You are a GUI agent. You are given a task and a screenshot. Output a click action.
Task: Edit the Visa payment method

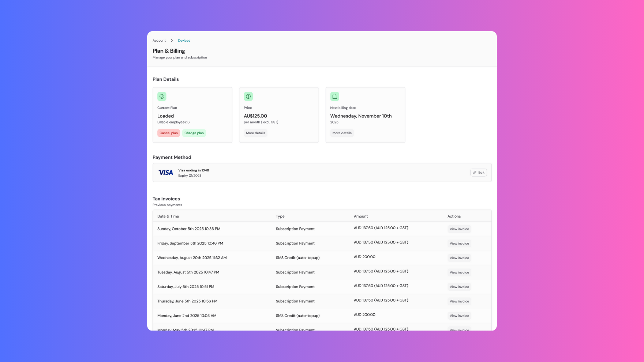point(478,172)
